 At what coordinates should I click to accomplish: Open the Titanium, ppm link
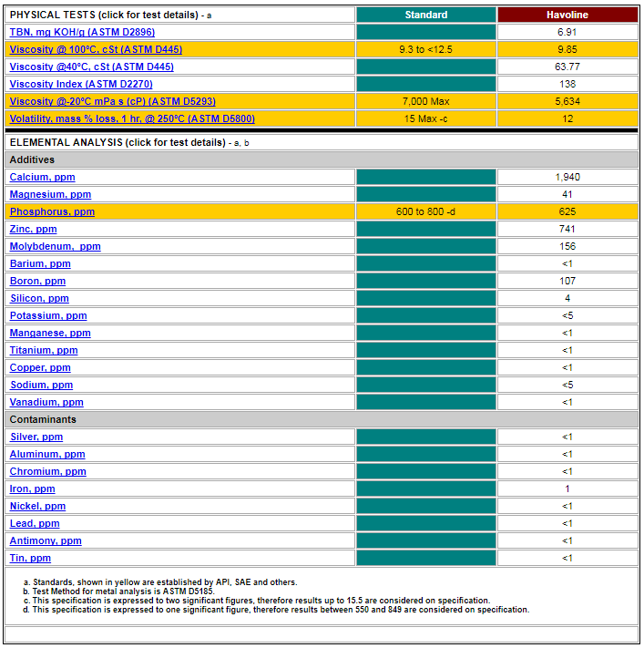coord(44,350)
